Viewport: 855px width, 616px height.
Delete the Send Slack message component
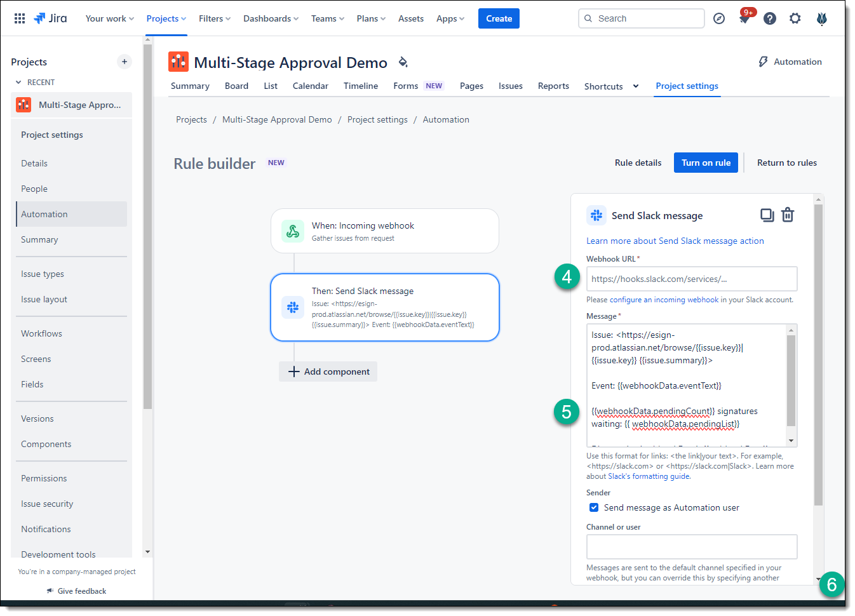click(x=788, y=215)
